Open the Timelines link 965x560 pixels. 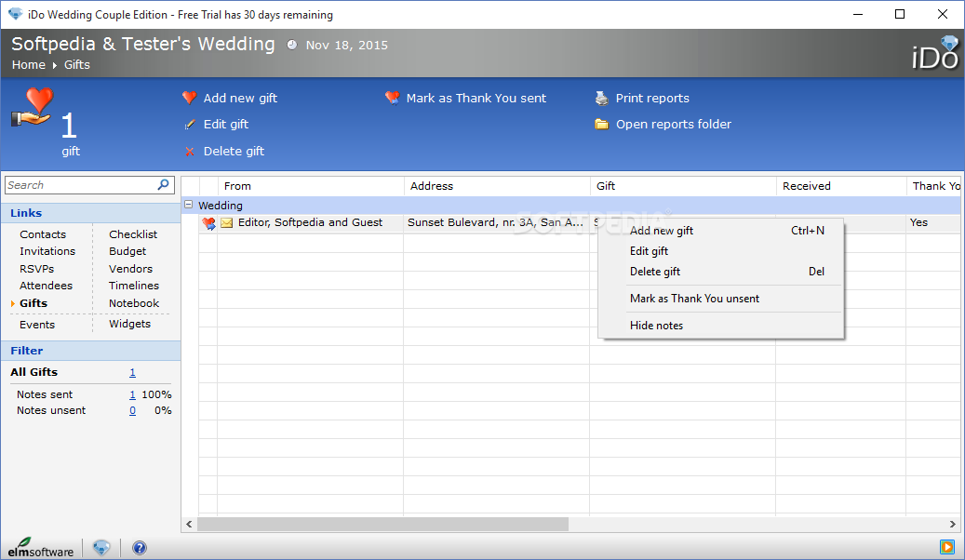coord(134,286)
